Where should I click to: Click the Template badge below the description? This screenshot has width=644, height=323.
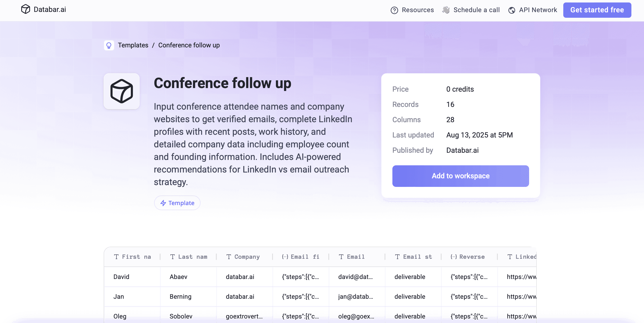177,203
